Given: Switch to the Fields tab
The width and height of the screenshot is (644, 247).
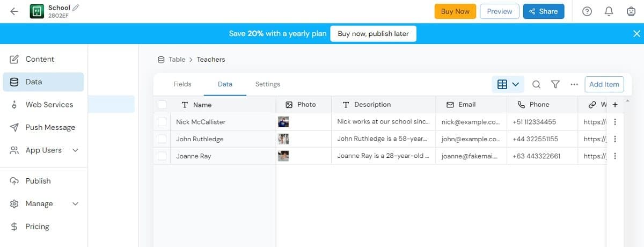Looking at the screenshot, I should click(x=182, y=84).
